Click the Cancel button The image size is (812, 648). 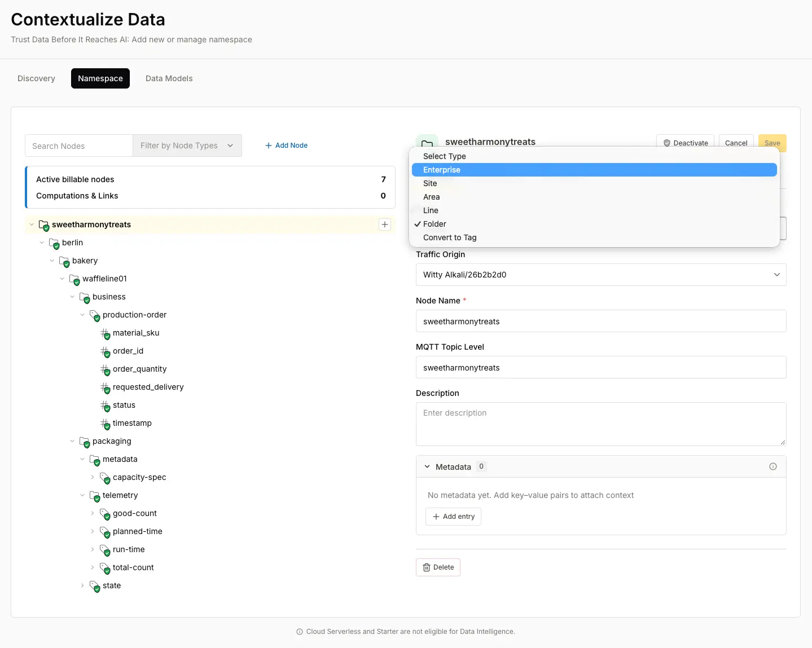pyautogui.click(x=736, y=143)
